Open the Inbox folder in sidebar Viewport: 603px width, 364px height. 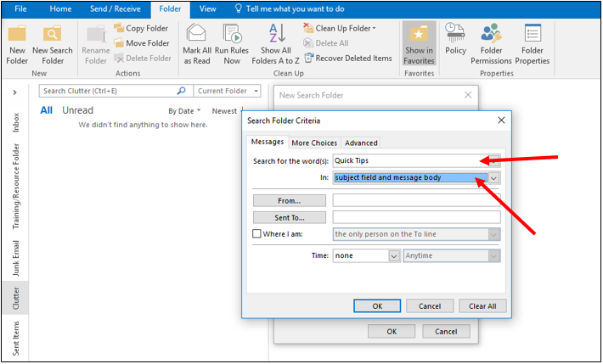[x=16, y=122]
